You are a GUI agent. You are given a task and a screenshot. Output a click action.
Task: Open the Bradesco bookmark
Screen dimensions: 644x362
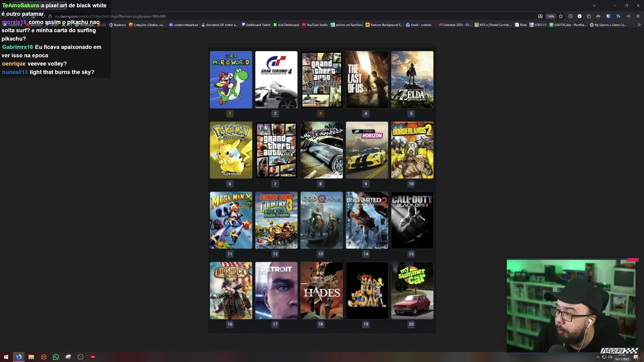coord(117,25)
